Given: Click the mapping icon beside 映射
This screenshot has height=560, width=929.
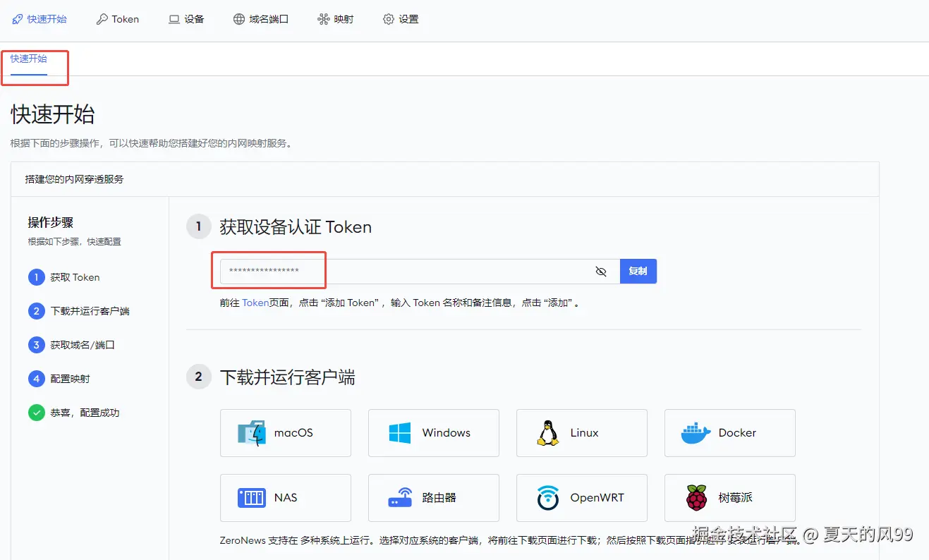Looking at the screenshot, I should pyautogui.click(x=323, y=19).
